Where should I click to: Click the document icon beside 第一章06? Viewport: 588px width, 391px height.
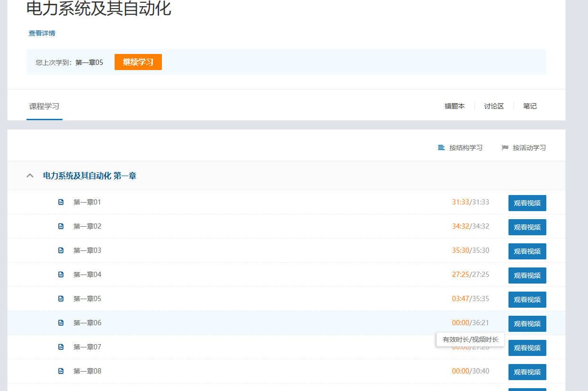click(x=61, y=323)
